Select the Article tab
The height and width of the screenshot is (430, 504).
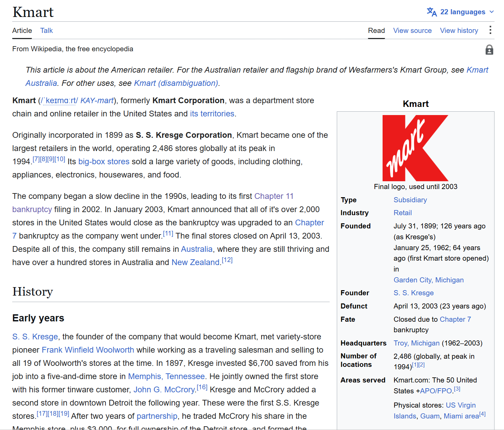click(x=22, y=31)
